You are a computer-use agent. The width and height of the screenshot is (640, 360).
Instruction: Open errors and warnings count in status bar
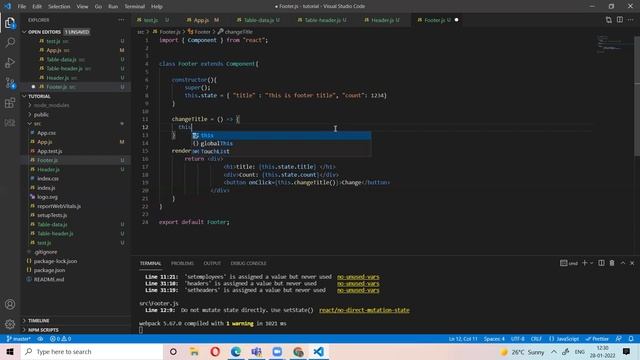point(60,339)
